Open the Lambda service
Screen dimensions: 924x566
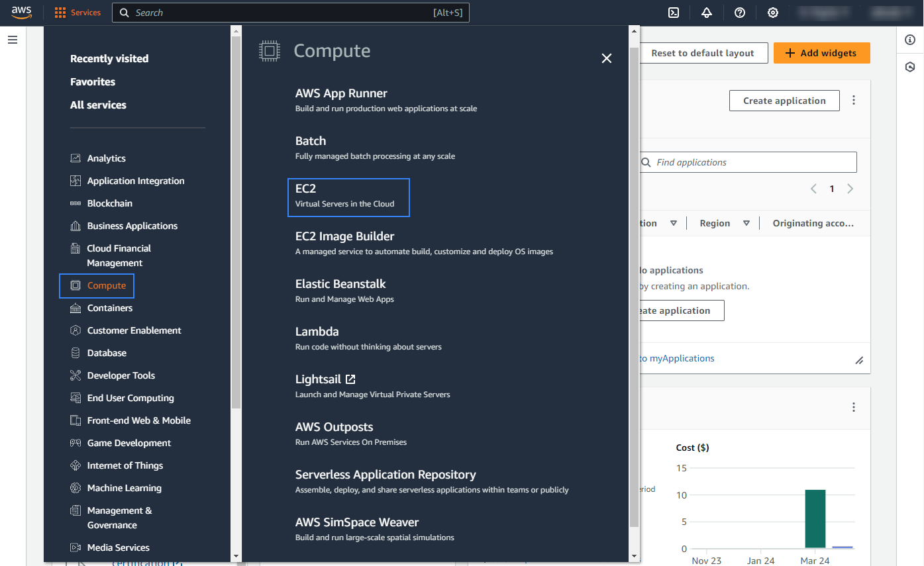[x=317, y=332]
